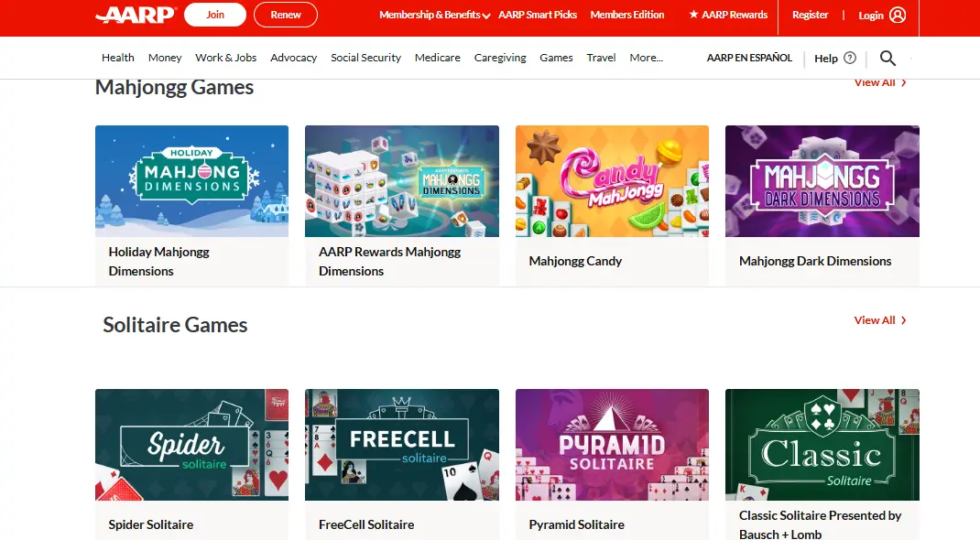Expand the More... menu
Screen dimensions: 980x540
coord(647,58)
